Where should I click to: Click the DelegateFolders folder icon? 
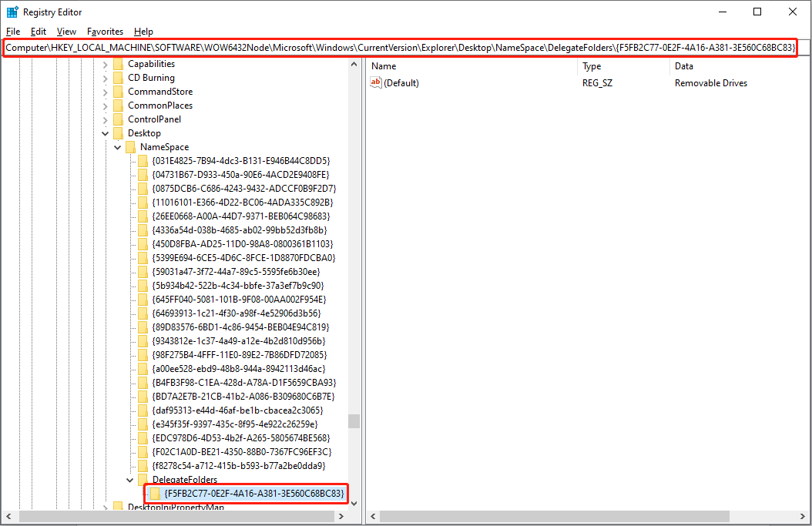(x=143, y=479)
